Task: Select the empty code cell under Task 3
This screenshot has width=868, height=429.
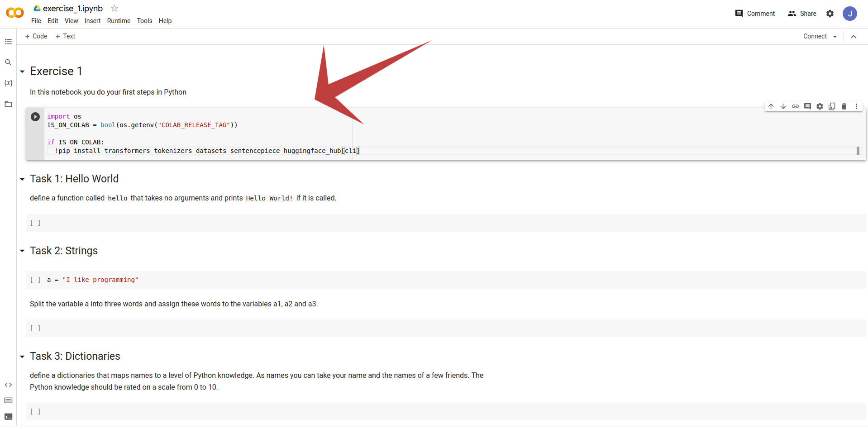Action: [446, 411]
